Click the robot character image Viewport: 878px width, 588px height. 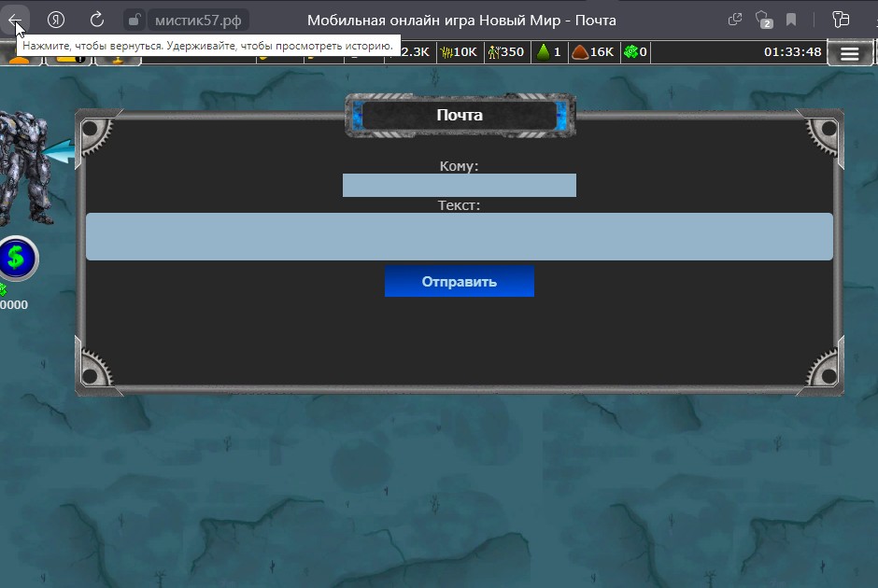pyautogui.click(x=23, y=168)
